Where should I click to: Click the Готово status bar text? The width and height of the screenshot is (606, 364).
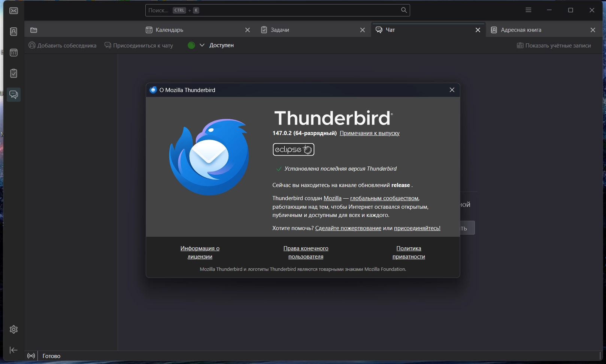tap(52, 356)
